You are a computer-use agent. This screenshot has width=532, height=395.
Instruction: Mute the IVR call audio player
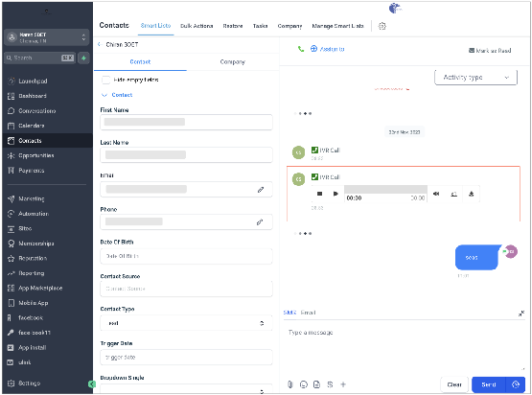point(436,194)
